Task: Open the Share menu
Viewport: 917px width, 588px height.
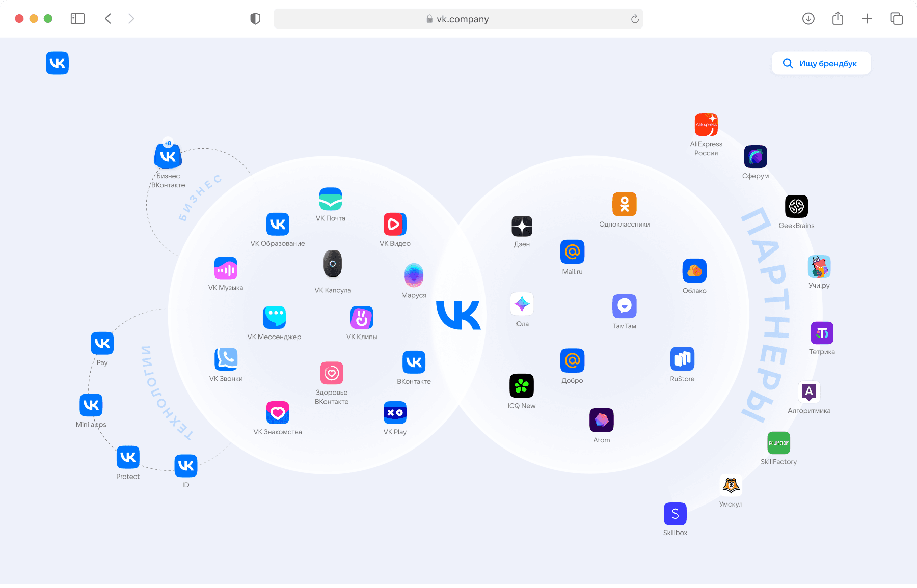Action: pos(838,18)
